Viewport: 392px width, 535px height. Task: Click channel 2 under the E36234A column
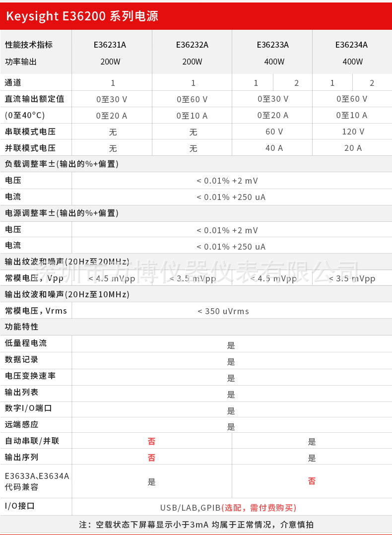click(372, 83)
